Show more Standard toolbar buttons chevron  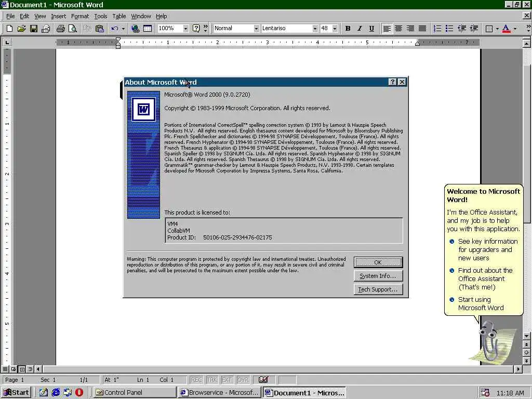click(x=206, y=29)
